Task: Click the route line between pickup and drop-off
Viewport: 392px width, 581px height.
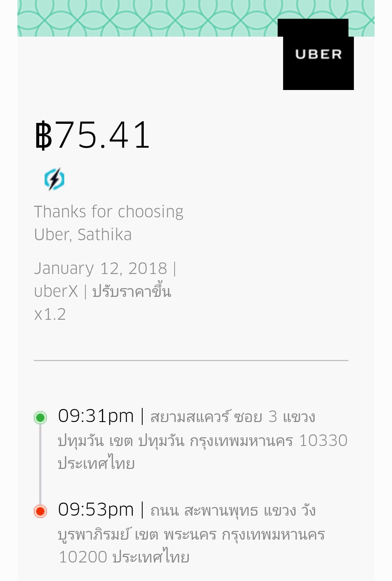Action: click(40, 465)
